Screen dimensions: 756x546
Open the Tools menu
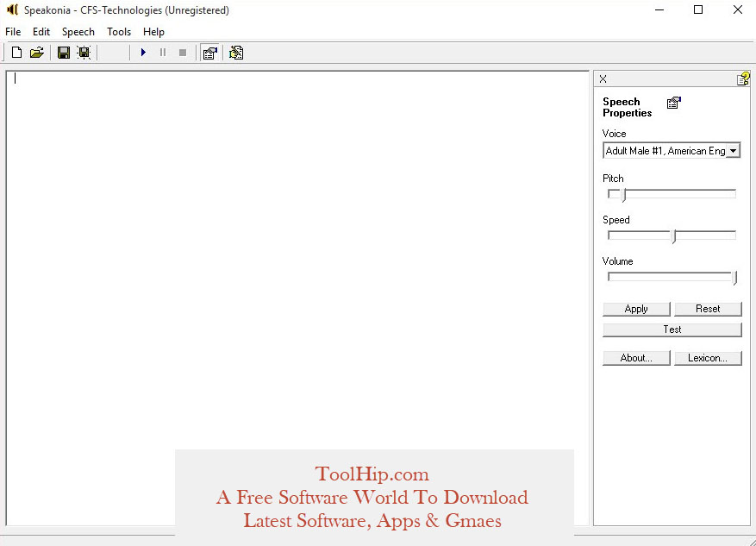tap(119, 32)
